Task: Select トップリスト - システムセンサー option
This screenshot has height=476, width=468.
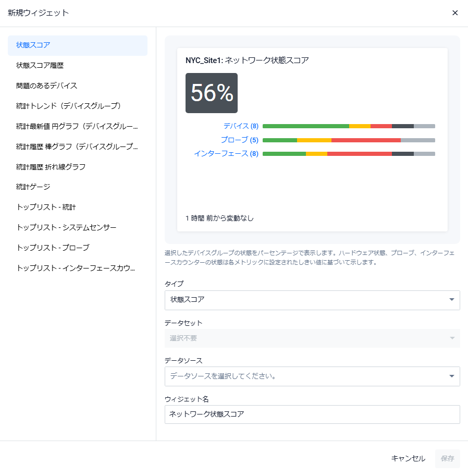Action: [x=78, y=228]
